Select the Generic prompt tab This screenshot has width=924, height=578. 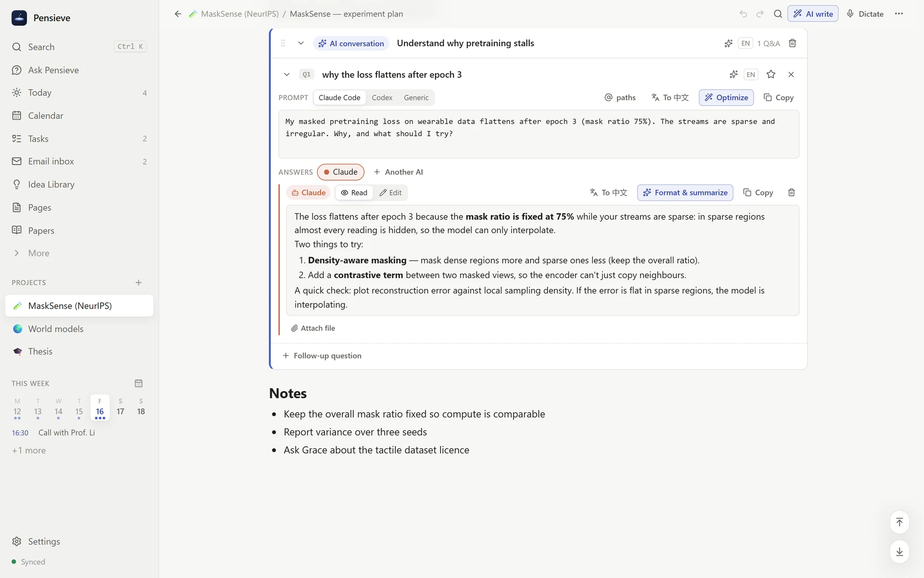point(416,98)
